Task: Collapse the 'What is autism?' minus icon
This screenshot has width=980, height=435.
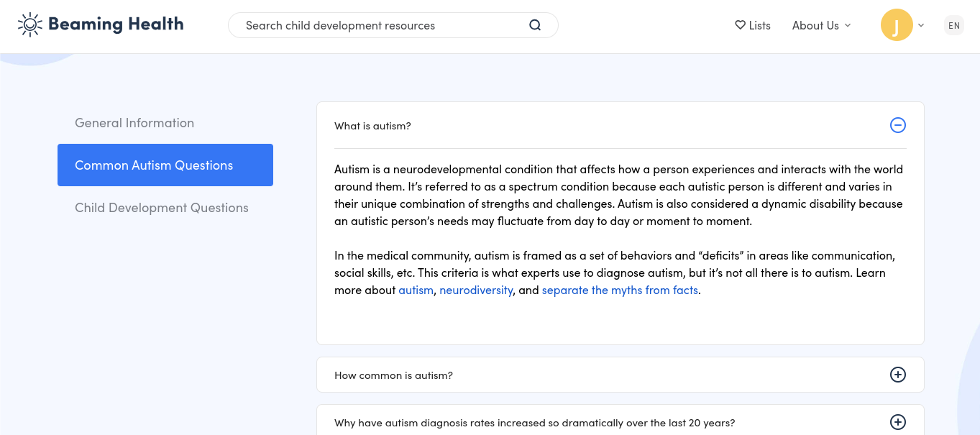Action: 897,125
